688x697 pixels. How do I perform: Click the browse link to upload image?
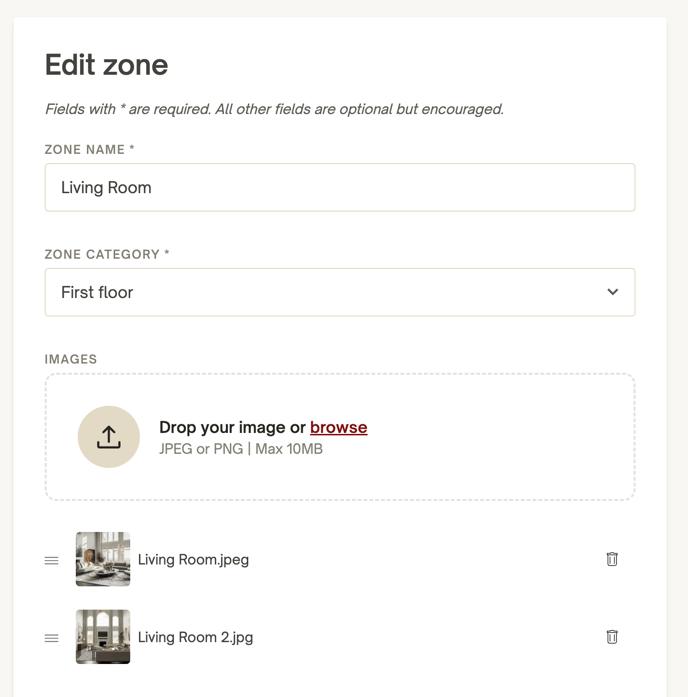coord(339,427)
